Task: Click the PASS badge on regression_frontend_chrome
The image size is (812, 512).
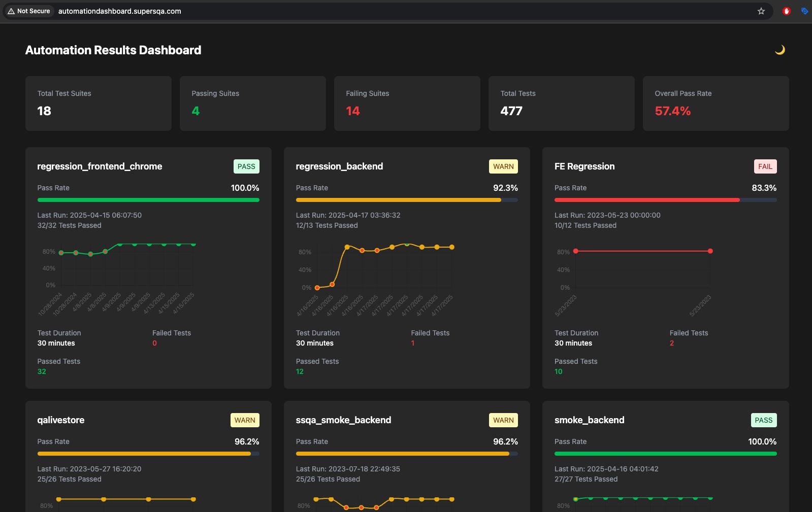Action: [246, 166]
